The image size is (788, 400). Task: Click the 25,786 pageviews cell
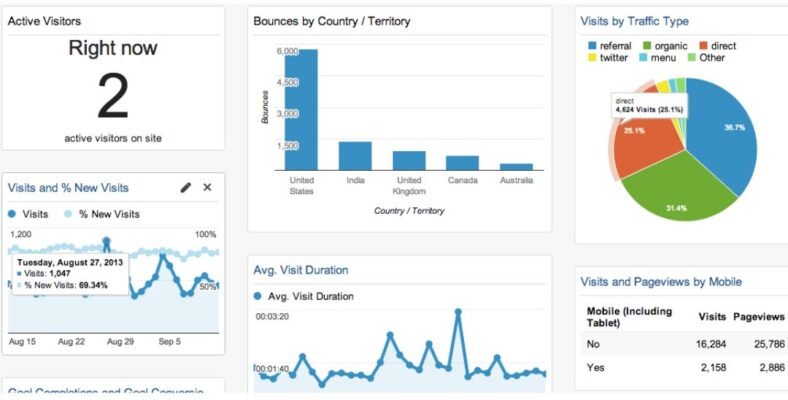point(769,344)
